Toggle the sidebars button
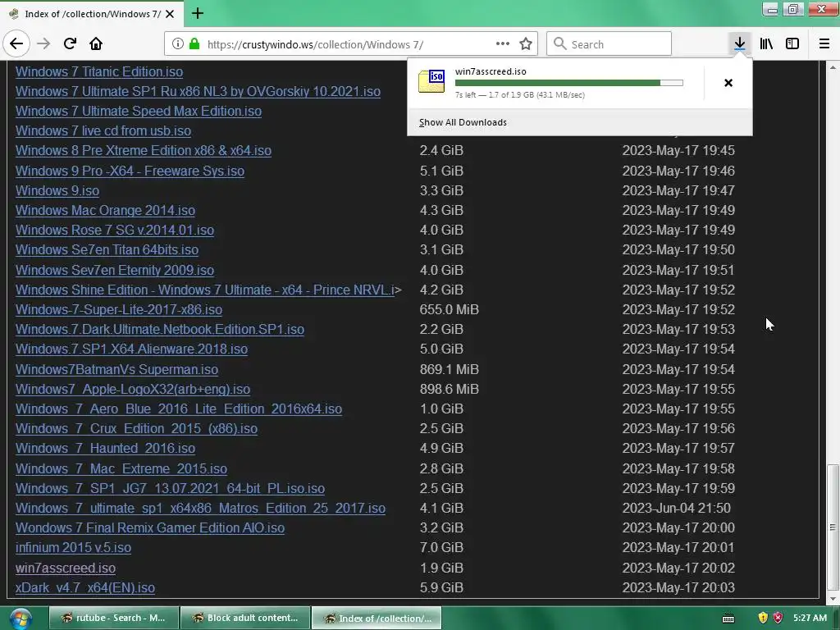 (x=792, y=43)
